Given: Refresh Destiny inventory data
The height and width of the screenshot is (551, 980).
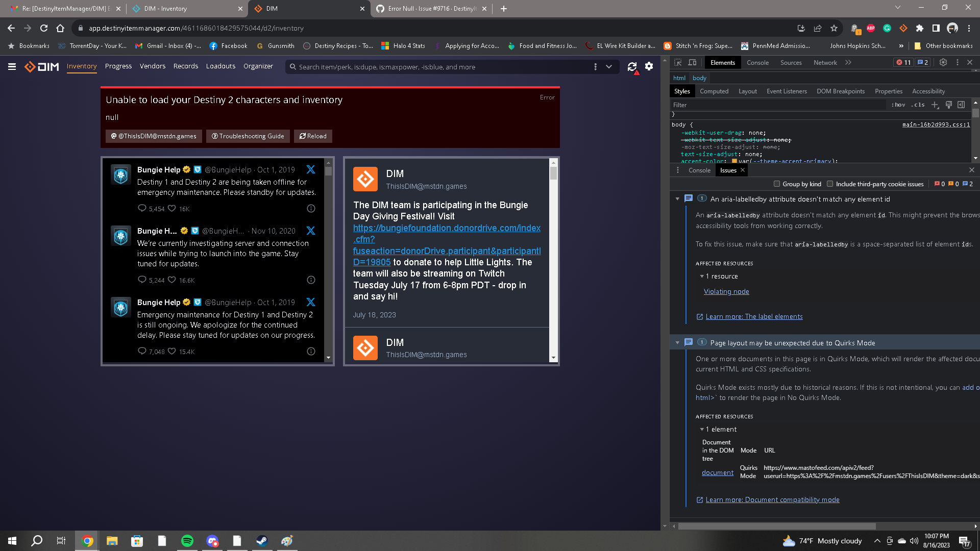Looking at the screenshot, I should 632,66.
